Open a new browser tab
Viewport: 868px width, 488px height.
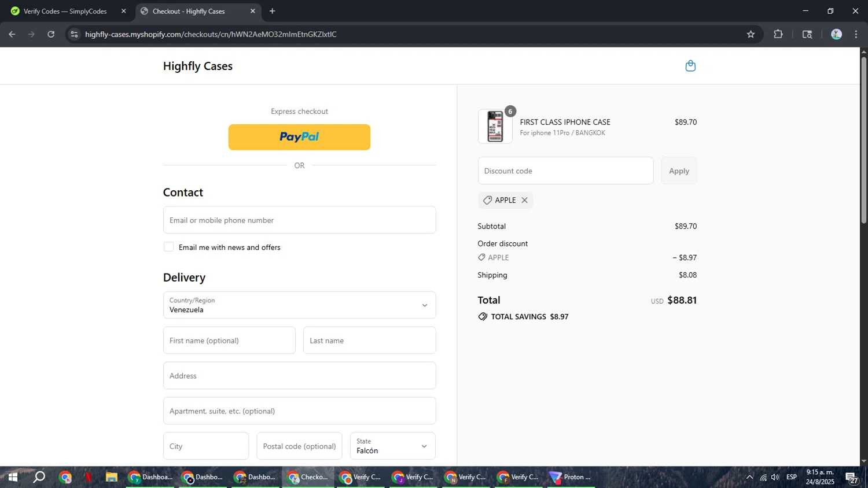click(x=272, y=11)
